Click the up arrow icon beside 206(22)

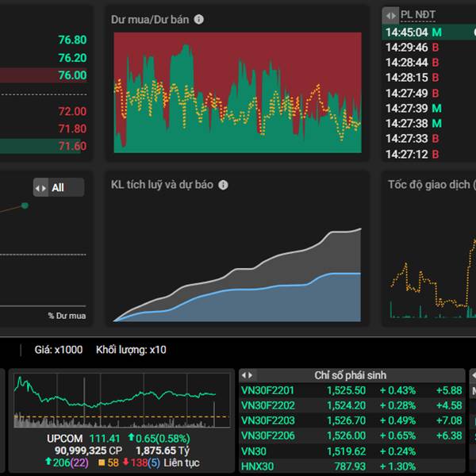click(48, 462)
